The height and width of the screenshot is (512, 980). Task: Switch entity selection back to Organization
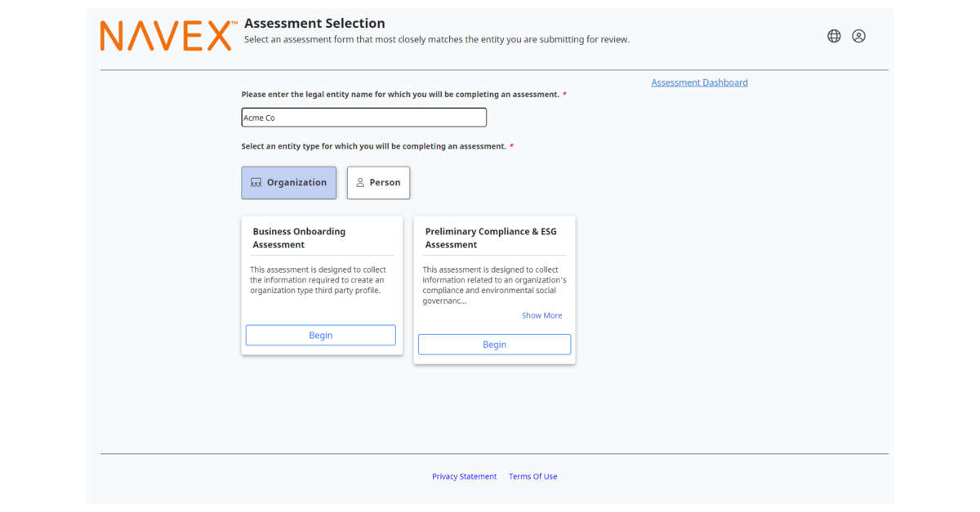click(288, 182)
